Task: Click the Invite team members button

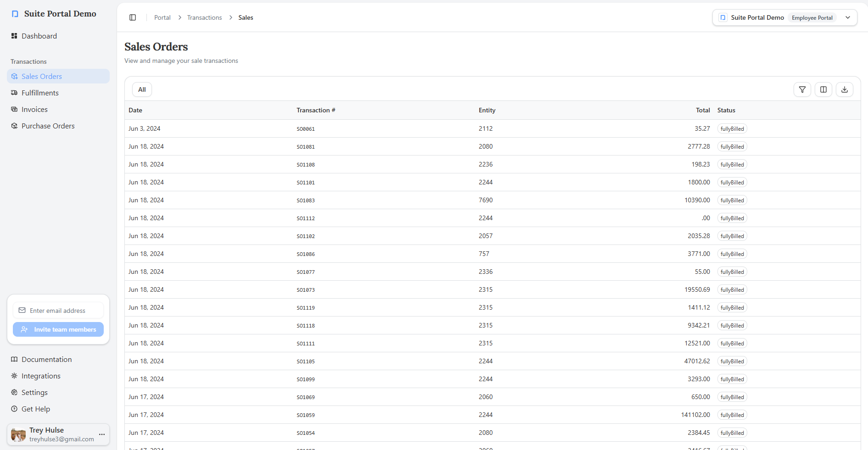Action: click(x=58, y=329)
